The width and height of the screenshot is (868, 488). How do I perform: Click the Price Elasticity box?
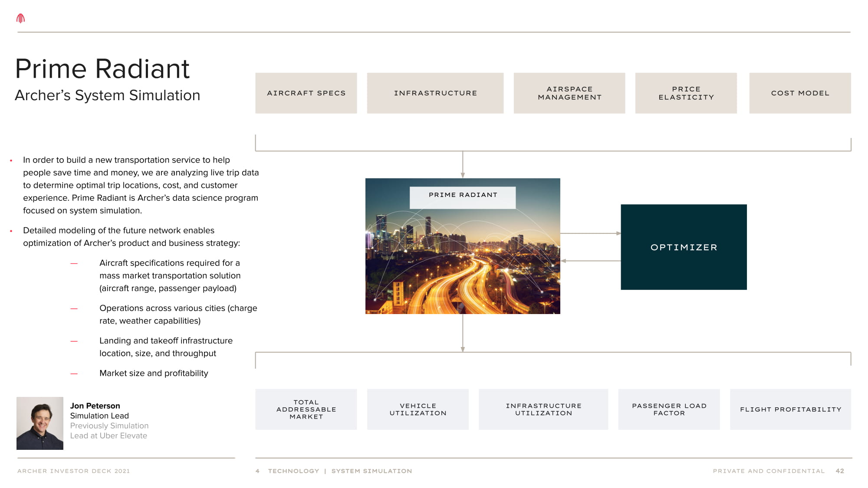click(686, 93)
